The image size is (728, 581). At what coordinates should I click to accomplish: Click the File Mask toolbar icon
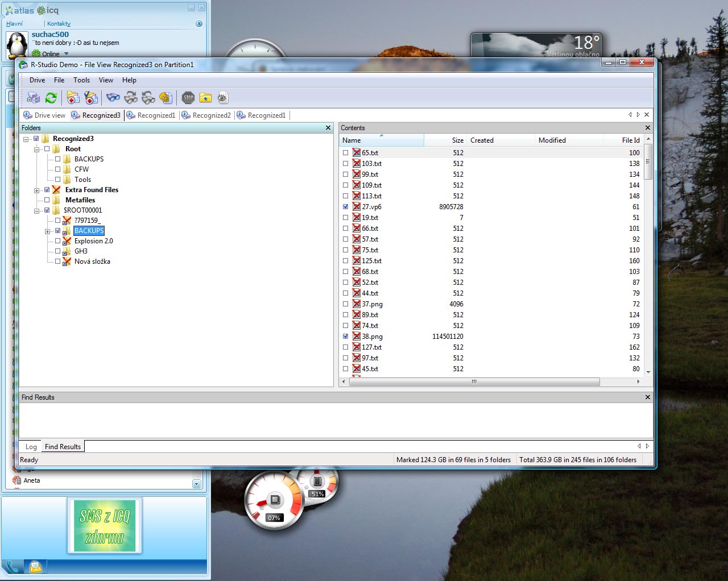(166, 98)
